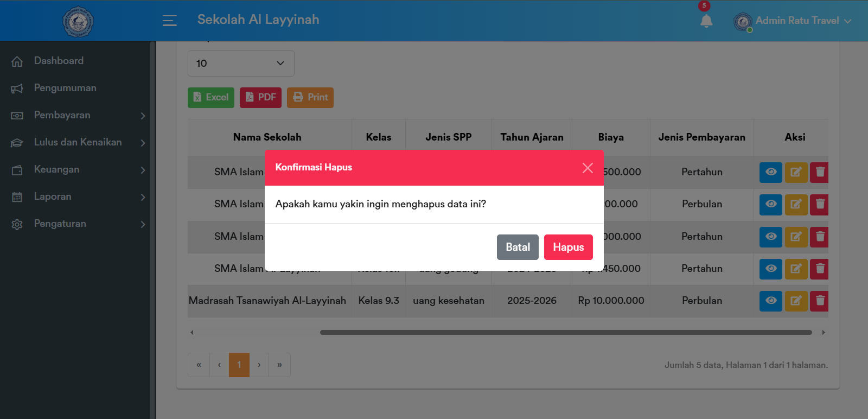Screen dimensions: 868x419
Task: Click the Print button
Action: pos(310,98)
